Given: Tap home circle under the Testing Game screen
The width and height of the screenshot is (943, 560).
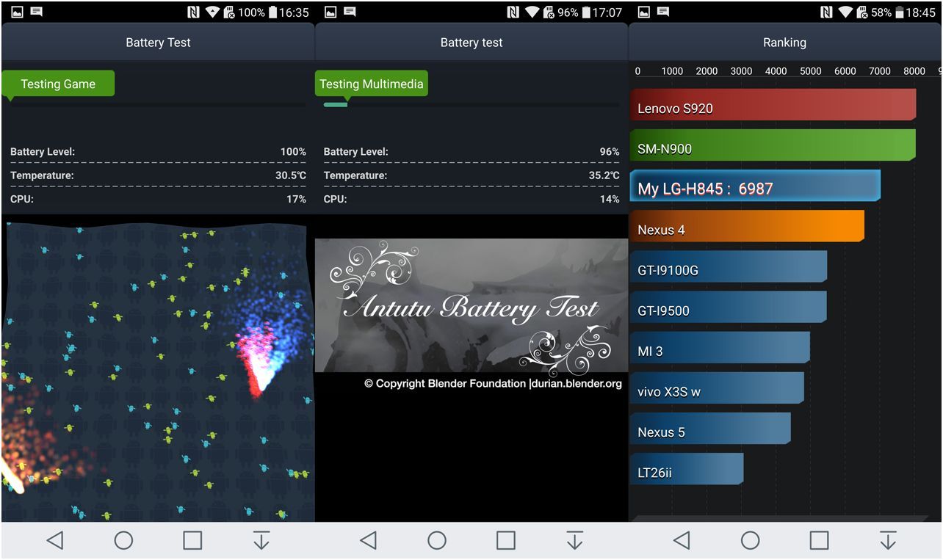Looking at the screenshot, I should (123, 541).
